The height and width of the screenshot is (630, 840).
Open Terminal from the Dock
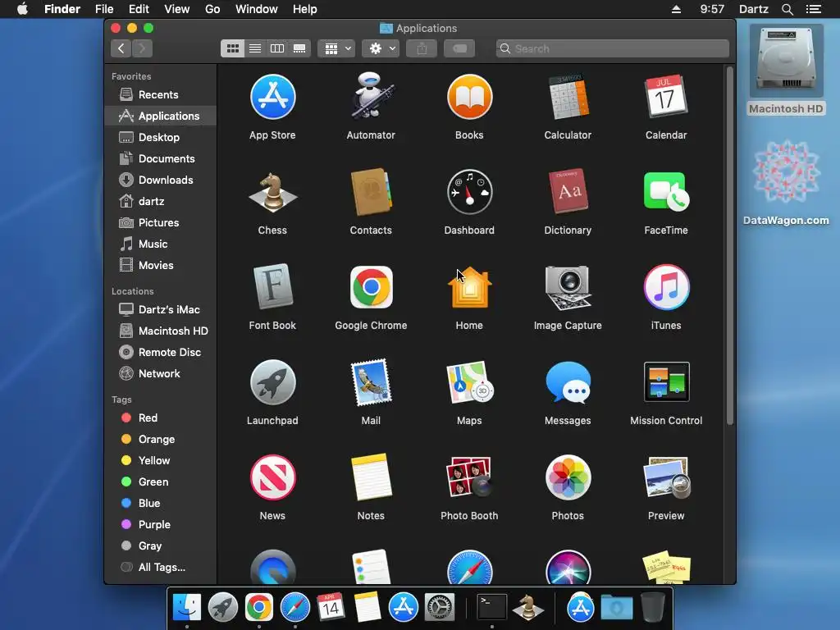(492, 608)
